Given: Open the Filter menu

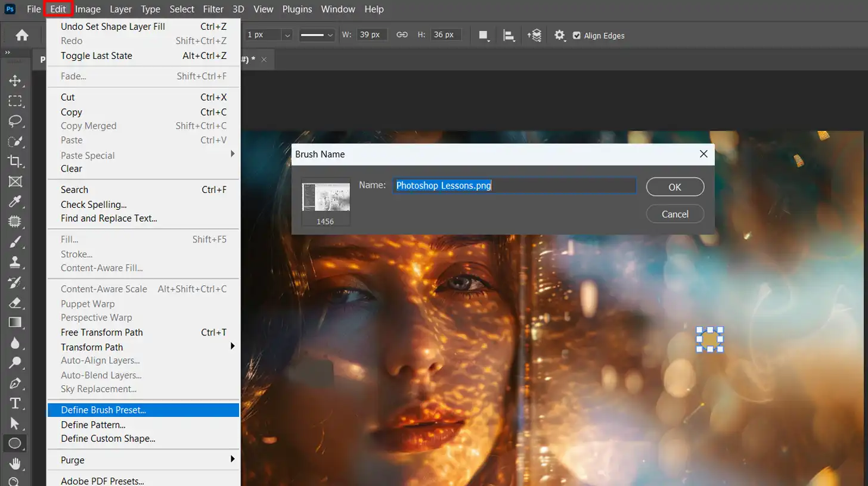Looking at the screenshot, I should [x=213, y=9].
